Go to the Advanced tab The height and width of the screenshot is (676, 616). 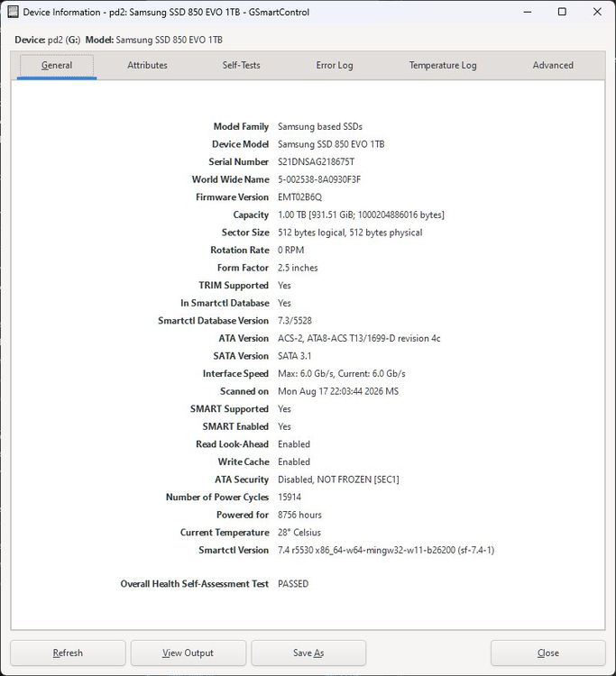pos(553,66)
